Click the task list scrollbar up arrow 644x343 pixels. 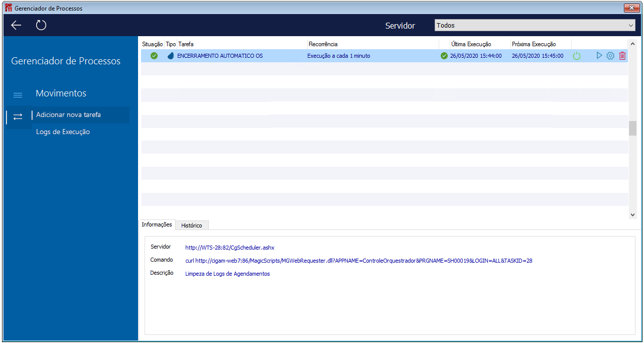point(632,44)
